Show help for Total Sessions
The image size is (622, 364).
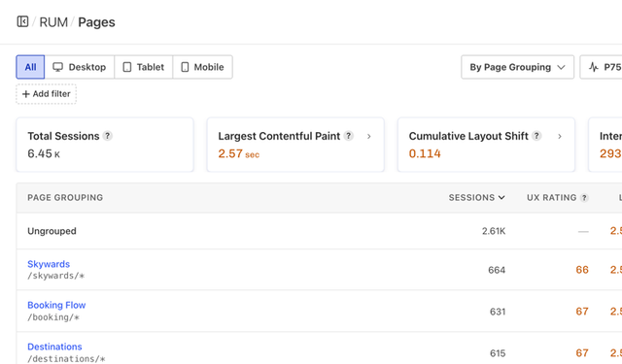(x=107, y=136)
